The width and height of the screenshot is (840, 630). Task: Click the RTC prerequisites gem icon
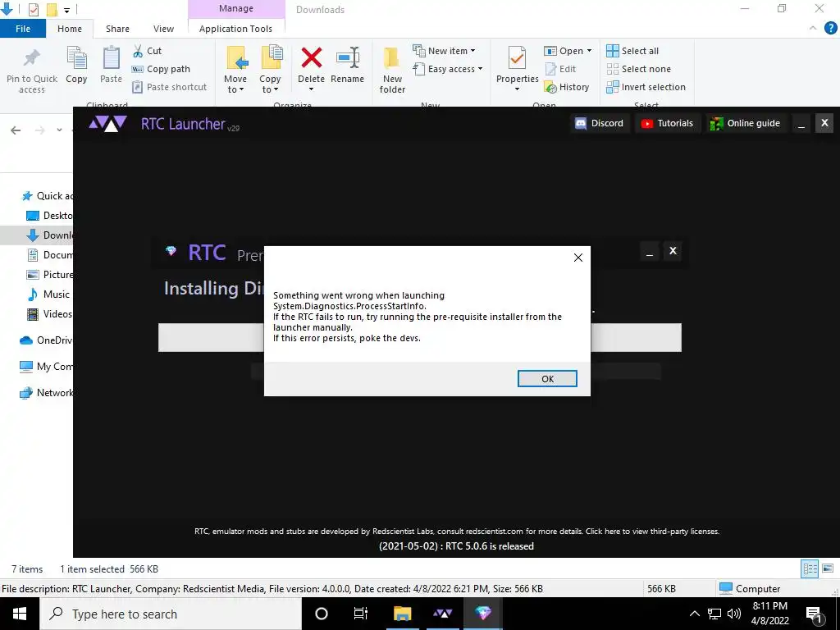tap(171, 251)
